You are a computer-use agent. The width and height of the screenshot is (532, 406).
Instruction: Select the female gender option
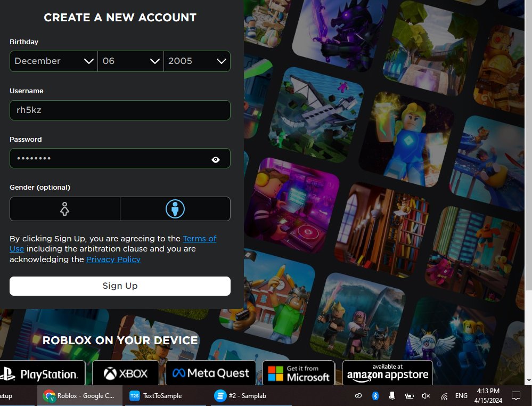tap(65, 209)
